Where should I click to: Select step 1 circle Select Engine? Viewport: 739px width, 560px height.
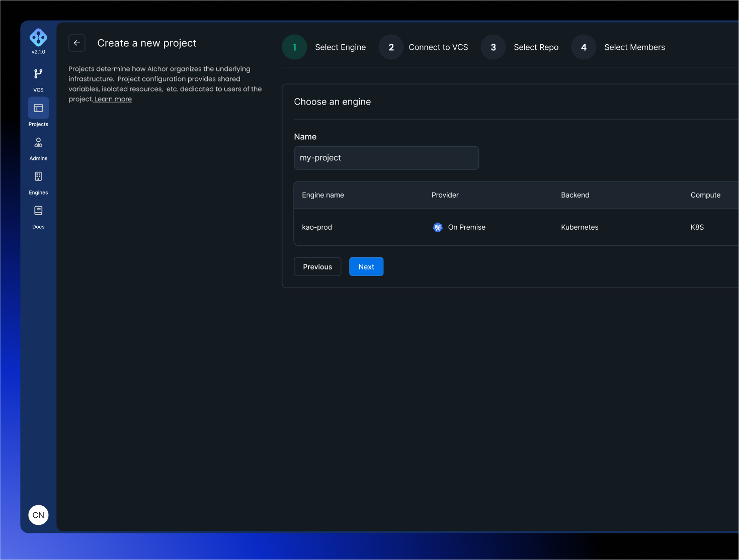pos(295,47)
